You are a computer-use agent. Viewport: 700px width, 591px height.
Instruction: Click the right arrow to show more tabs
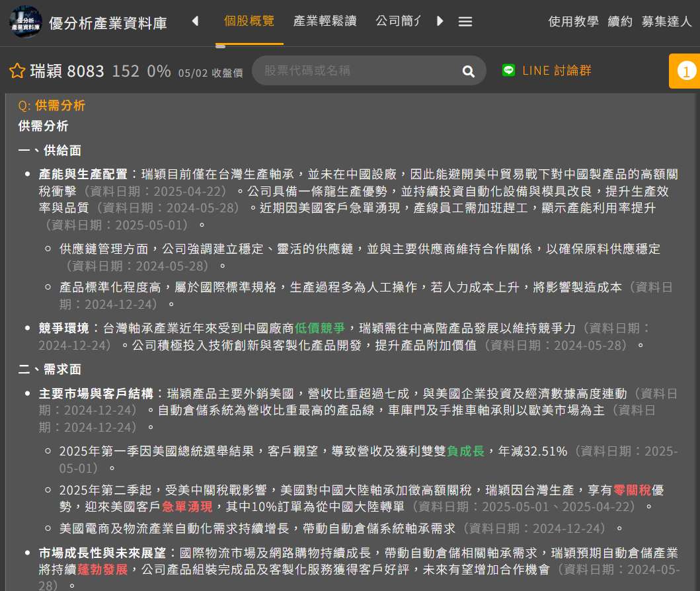[x=440, y=21]
